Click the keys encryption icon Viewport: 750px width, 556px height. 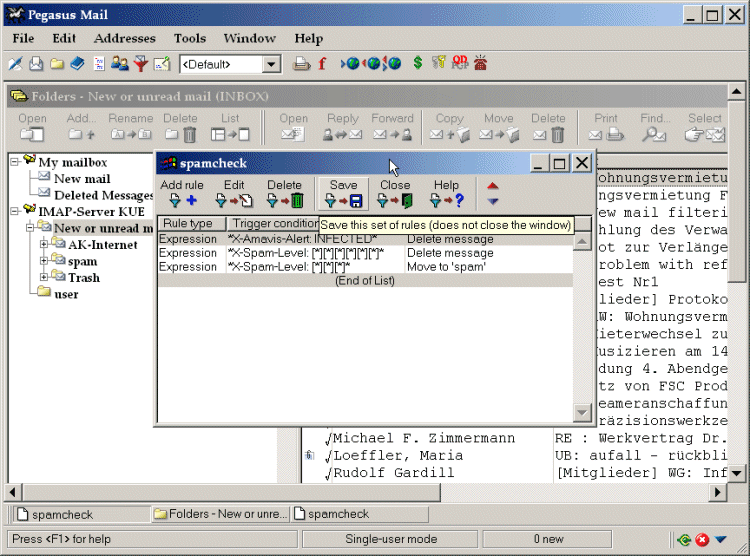438,63
